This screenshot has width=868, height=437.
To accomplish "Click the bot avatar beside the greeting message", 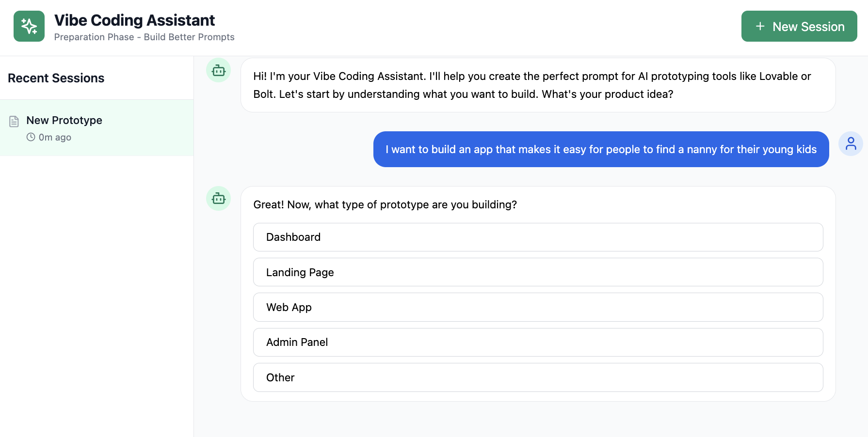I will [218, 71].
